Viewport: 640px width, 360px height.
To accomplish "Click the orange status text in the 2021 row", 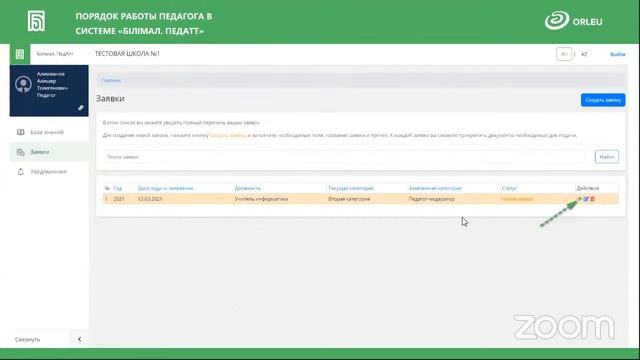I will click(x=517, y=199).
